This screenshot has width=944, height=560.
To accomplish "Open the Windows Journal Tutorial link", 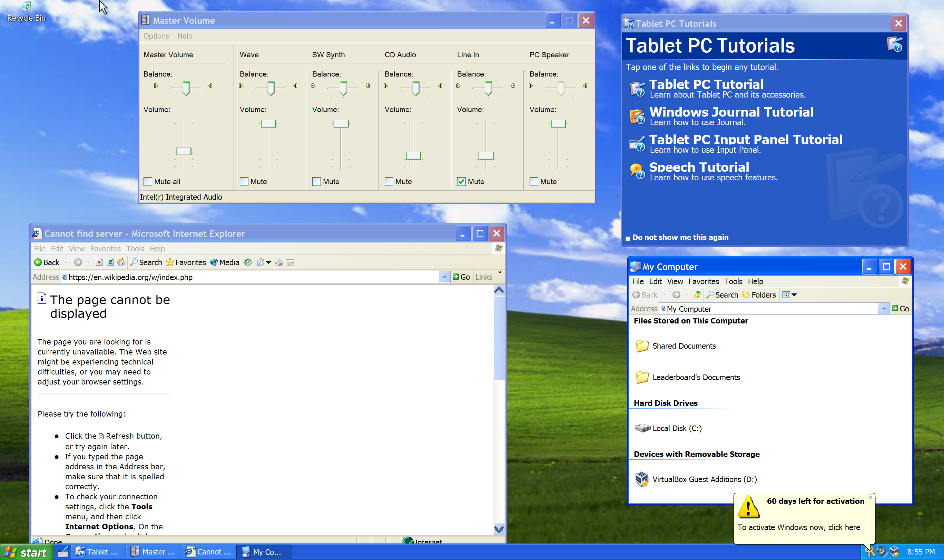I will click(x=731, y=112).
